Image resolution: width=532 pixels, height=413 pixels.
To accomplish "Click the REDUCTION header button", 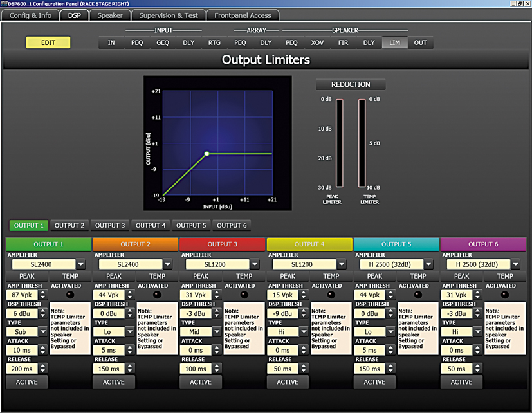I will coord(351,84).
